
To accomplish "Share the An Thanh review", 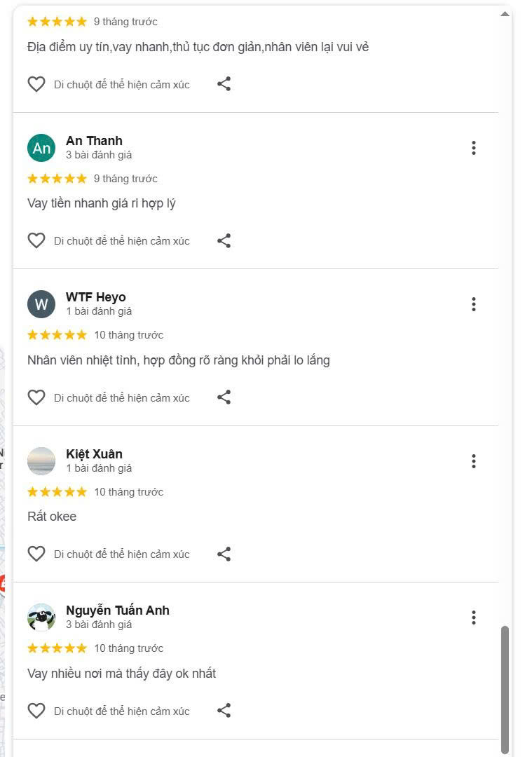I will pos(224,241).
